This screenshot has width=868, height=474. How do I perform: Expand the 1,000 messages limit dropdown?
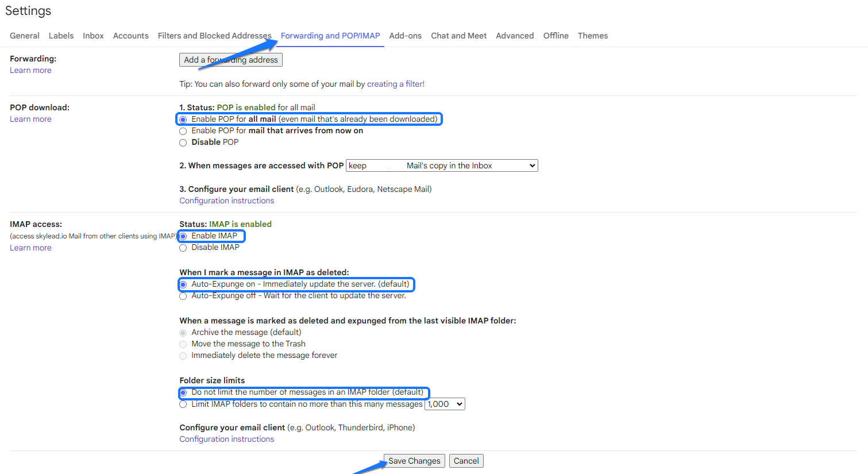click(445, 404)
